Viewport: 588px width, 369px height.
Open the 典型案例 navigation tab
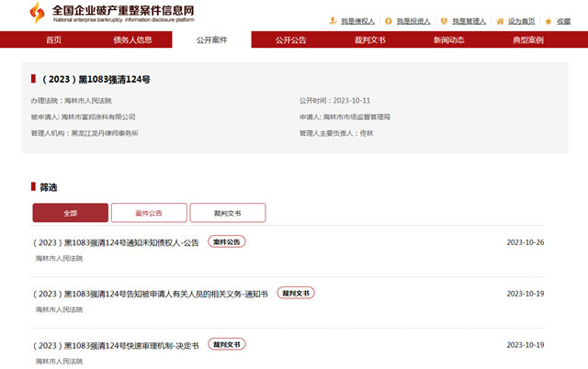click(x=528, y=39)
